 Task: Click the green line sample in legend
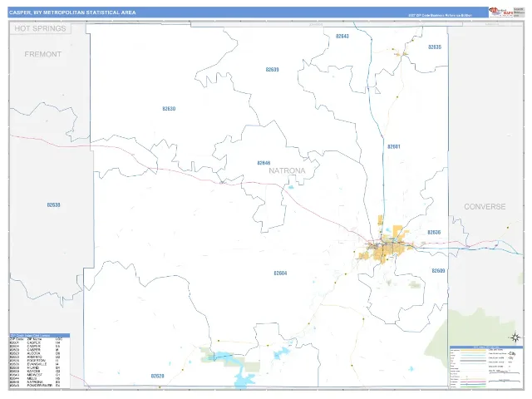[473, 387]
